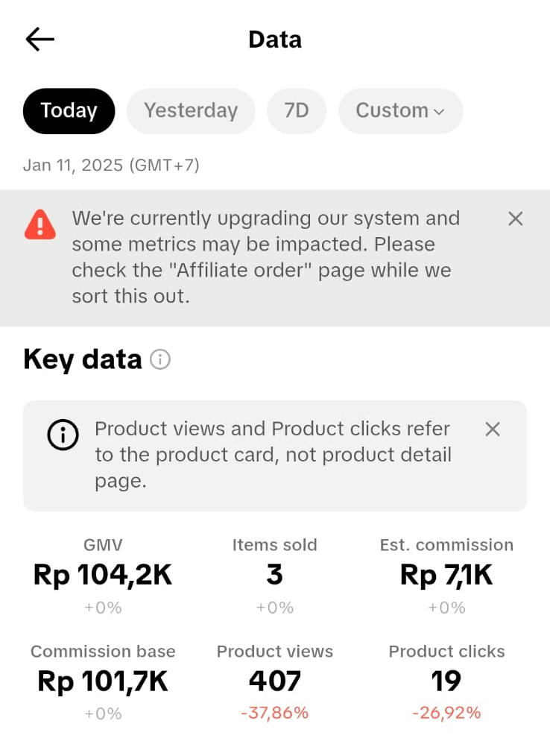Viewport: 550px width, 756px height.
Task: Go back using the arrow icon
Action: (40, 39)
